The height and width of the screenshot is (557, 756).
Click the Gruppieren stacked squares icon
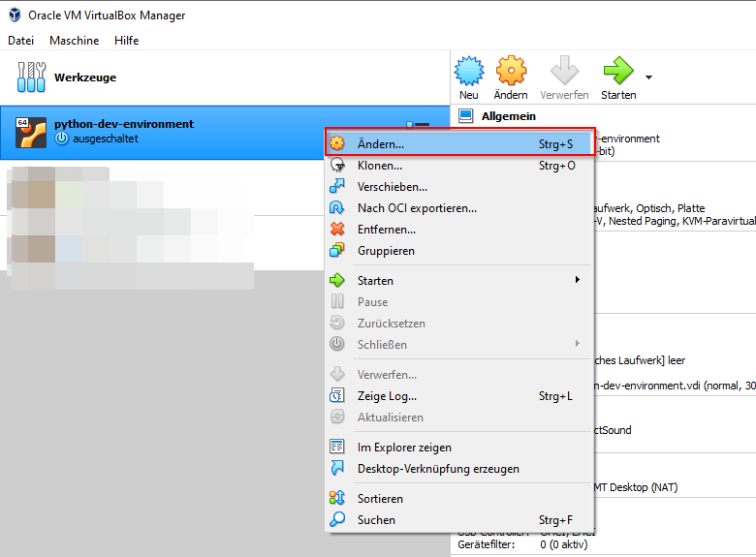[x=337, y=250]
